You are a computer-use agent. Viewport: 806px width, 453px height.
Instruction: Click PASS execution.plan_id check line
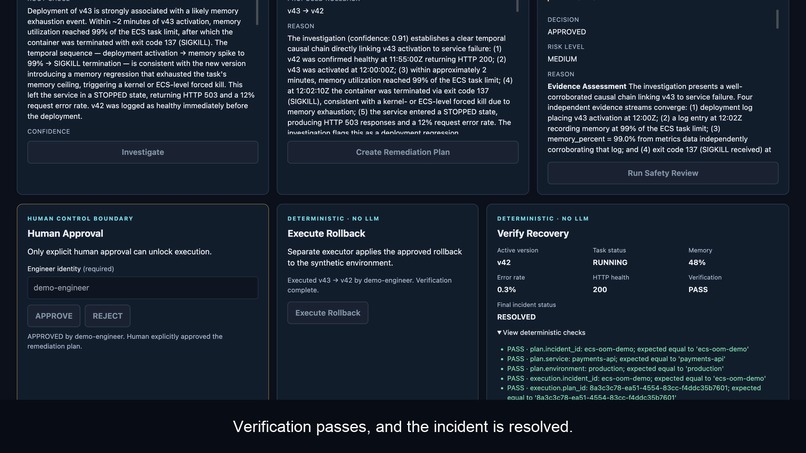(634, 393)
